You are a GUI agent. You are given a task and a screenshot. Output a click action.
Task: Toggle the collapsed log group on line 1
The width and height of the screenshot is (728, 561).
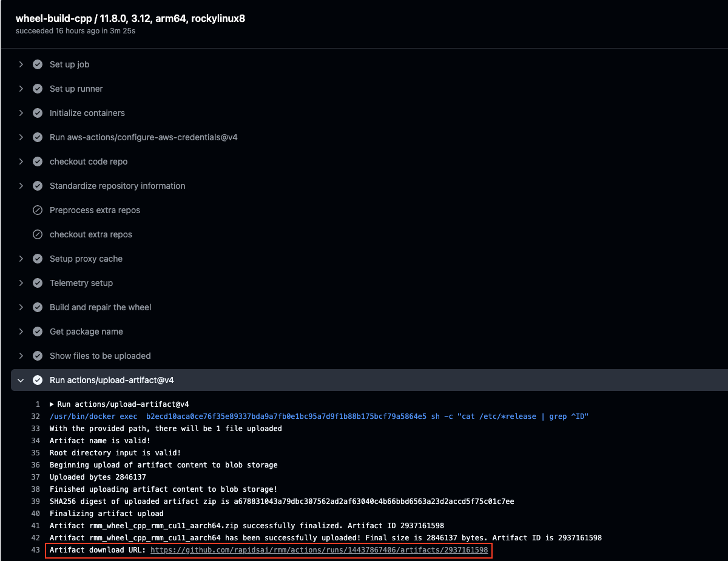52,404
